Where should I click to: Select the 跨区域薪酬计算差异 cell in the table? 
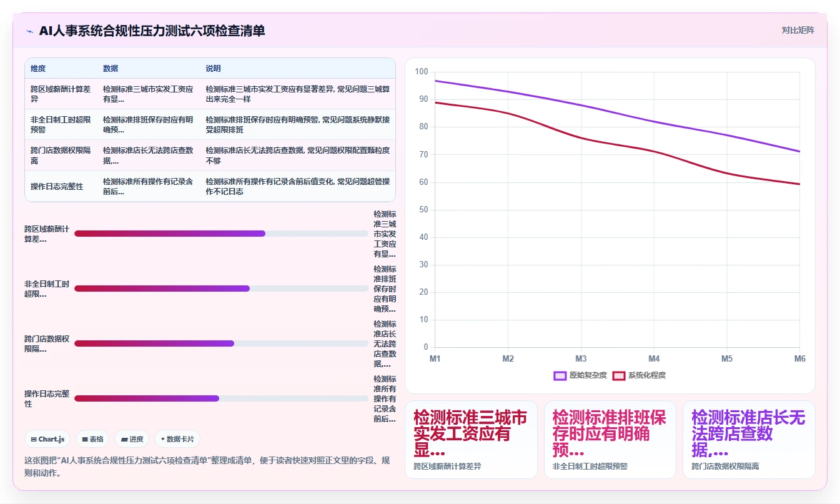(61, 94)
